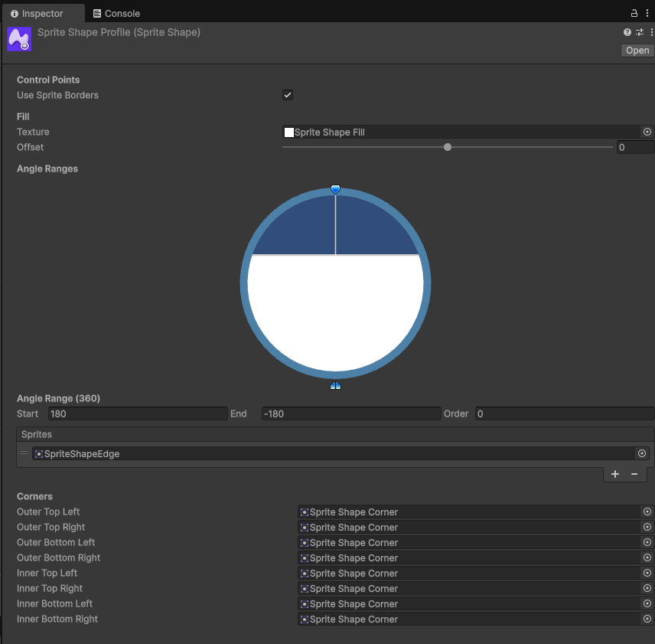Click the Sprite Shape Profile asset icon
Screen dimensions: 655x644
tap(19, 39)
